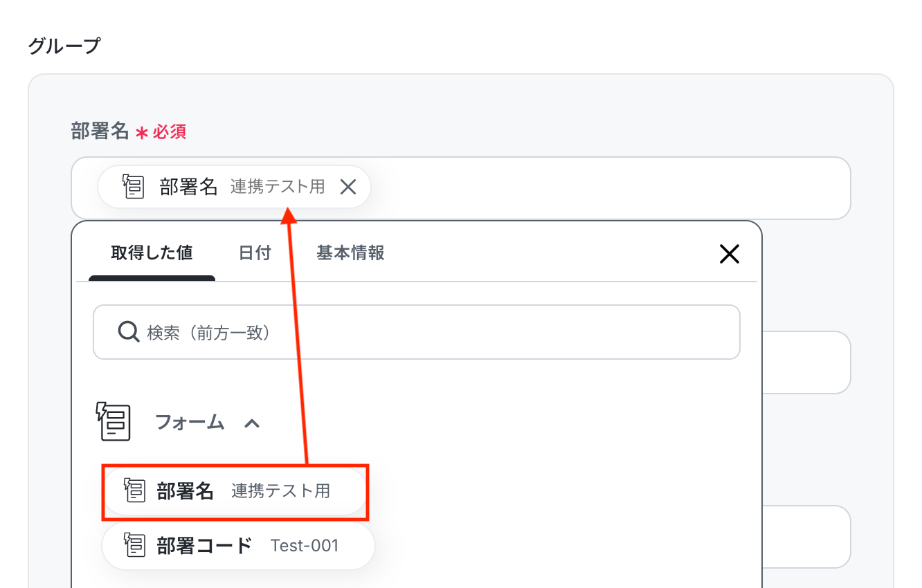Switch to the 取得した値 tab

[152, 253]
